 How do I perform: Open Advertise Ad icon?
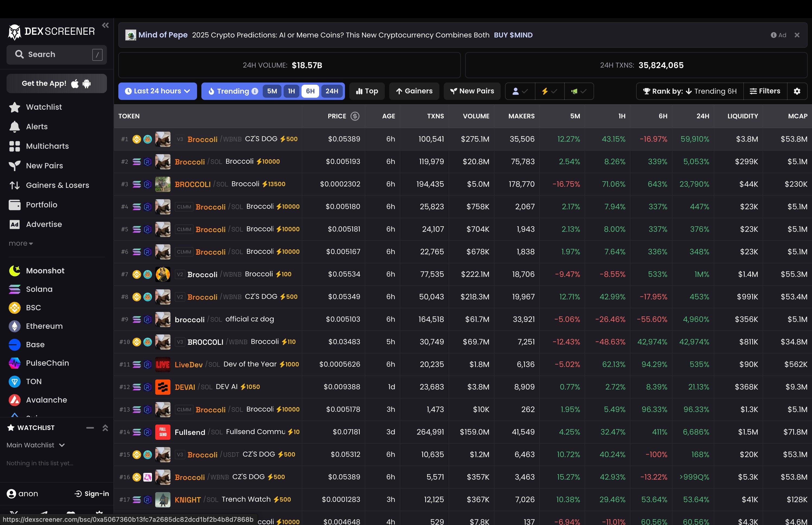tap(14, 224)
